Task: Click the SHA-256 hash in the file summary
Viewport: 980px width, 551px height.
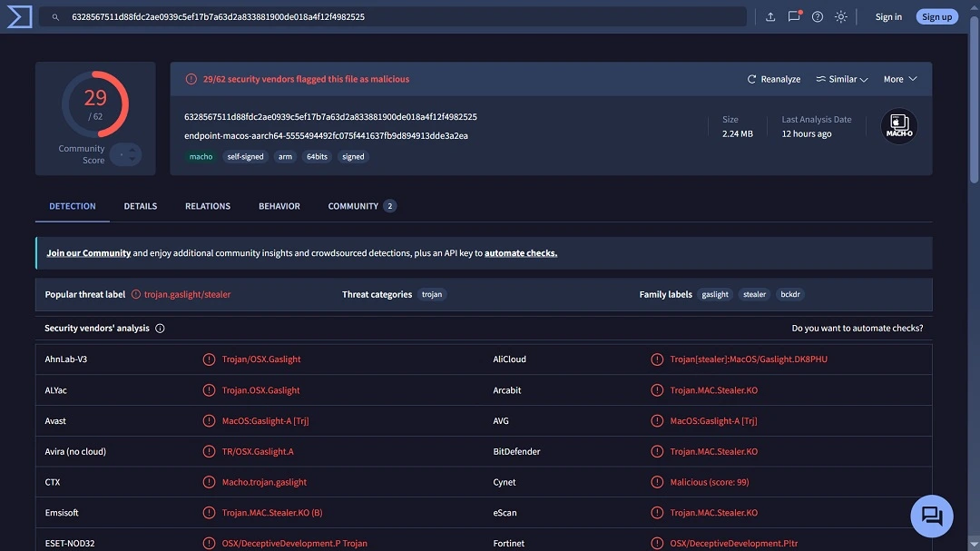Action: click(330, 117)
